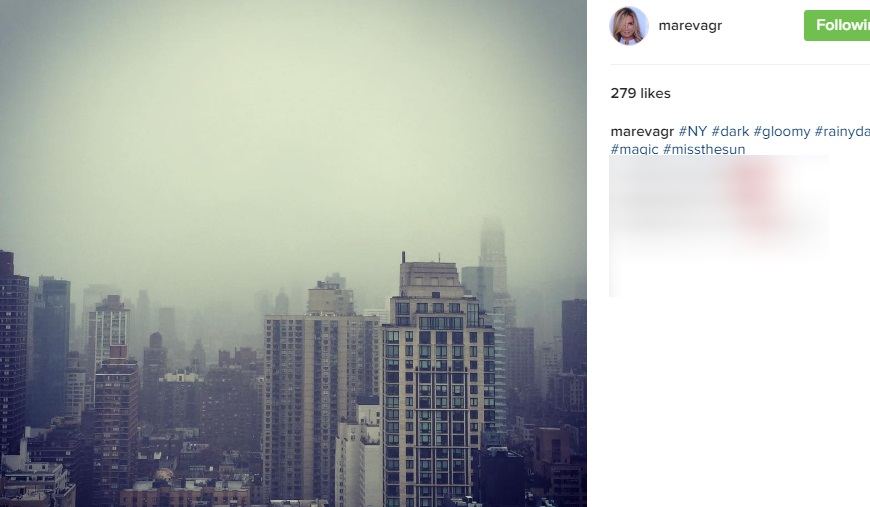The image size is (870, 507).
Task: Click the dark brick tower at the photo's left edge
Action: pyautogui.click(x=13, y=355)
